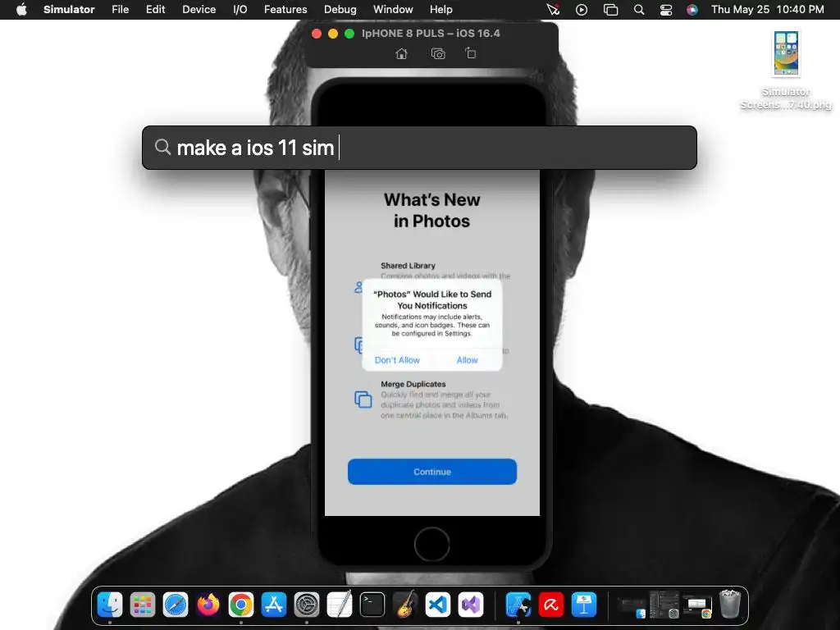Tap Don't Allow in notifications alert
Viewport: 840px width, 630px height.
pyautogui.click(x=397, y=360)
